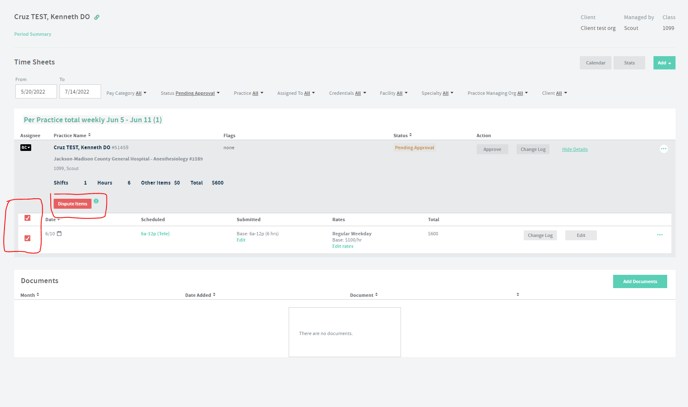Open the ellipsis menu for the practice row

[663, 149]
